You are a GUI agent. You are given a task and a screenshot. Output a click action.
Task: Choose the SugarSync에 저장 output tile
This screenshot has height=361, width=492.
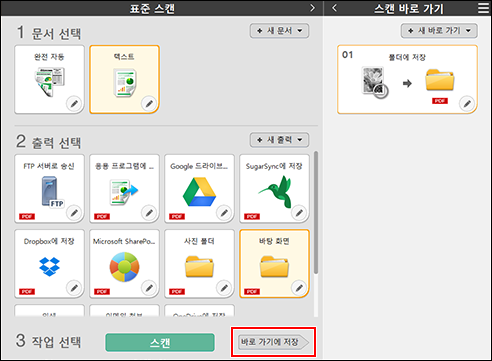(x=274, y=188)
